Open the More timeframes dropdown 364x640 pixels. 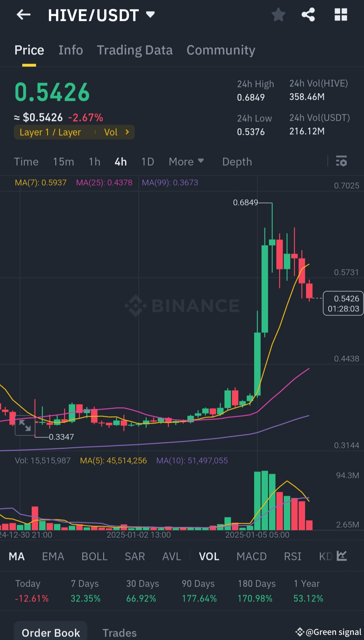pos(186,162)
